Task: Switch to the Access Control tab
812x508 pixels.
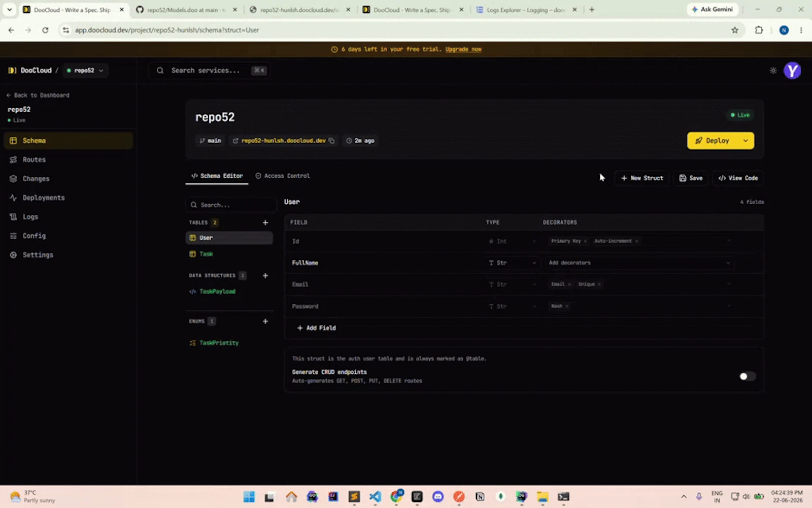Action: (x=283, y=176)
